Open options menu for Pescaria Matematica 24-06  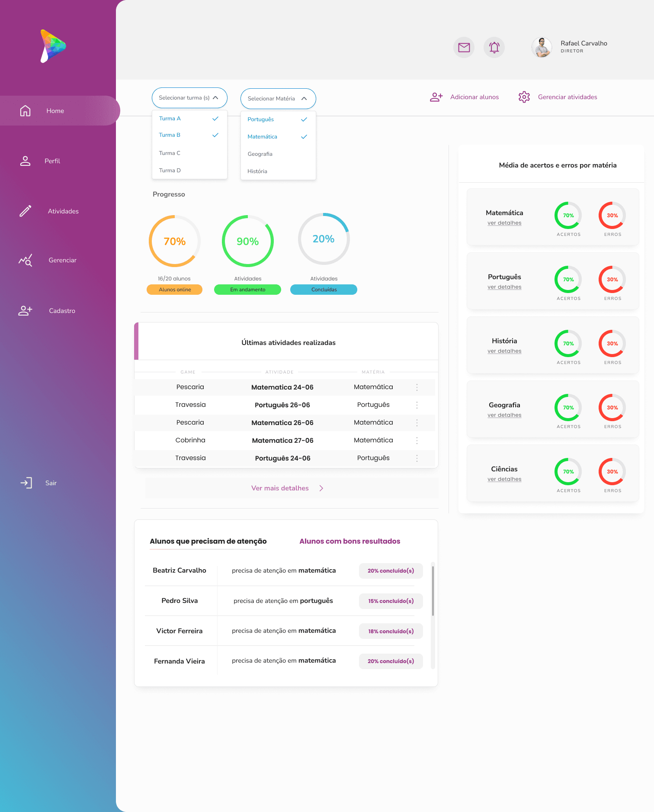pyautogui.click(x=417, y=387)
